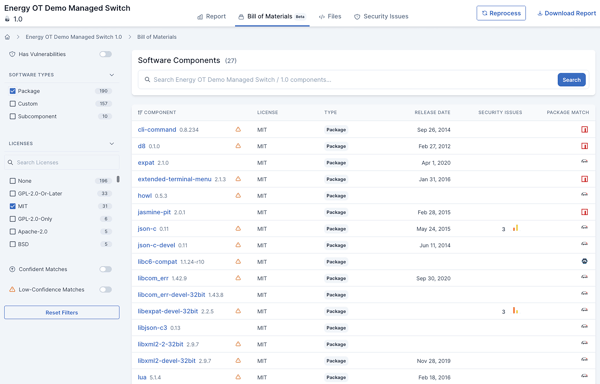Image resolution: width=600 pixels, height=384 pixels.
Task: Click the warning triangle for json-c 0.11
Action: [238, 228]
